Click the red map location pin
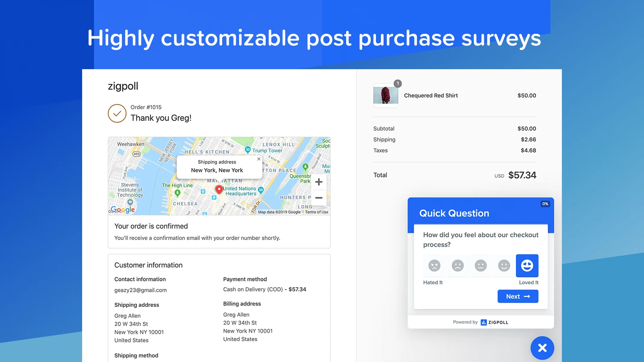The width and height of the screenshot is (644, 362). 219,189
